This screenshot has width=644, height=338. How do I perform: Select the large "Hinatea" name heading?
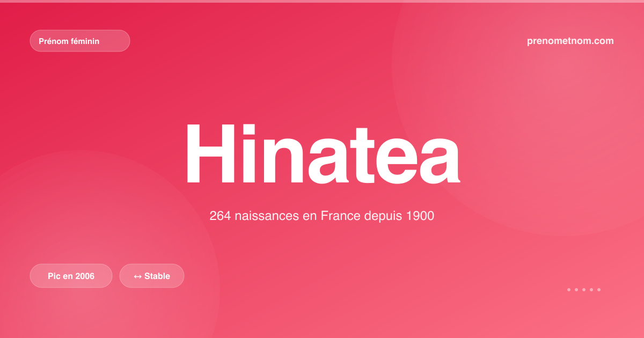[x=322, y=153]
